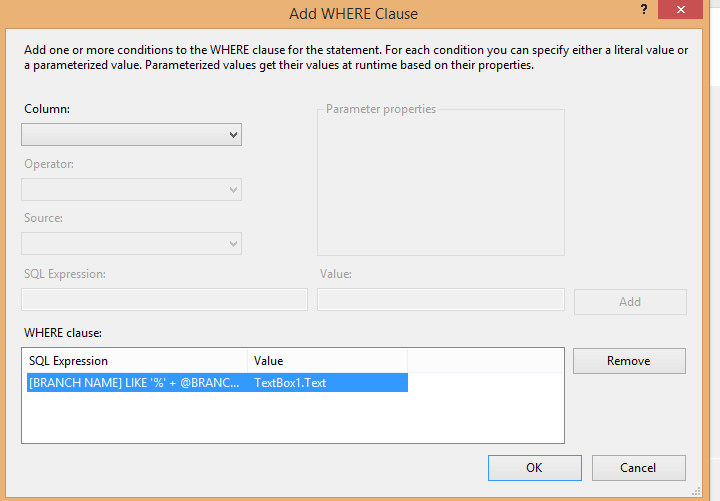Select the BRANCH NAME LIKE expression row
Viewport: 720px width, 501px height.
(x=217, y=383)
